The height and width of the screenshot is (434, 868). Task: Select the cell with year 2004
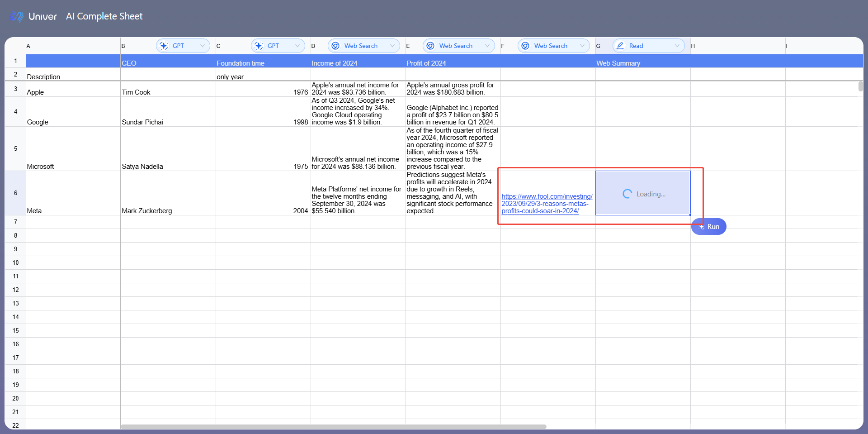(263, 193)
